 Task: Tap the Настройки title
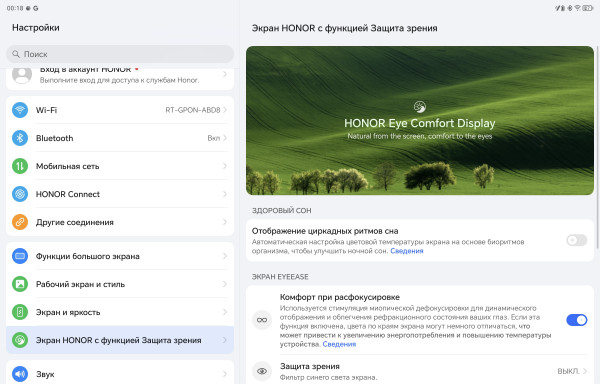tap(36, 28)
